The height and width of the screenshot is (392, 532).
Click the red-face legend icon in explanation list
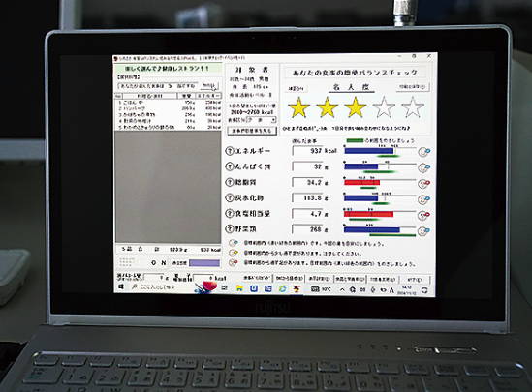click(x=234, y=262)
